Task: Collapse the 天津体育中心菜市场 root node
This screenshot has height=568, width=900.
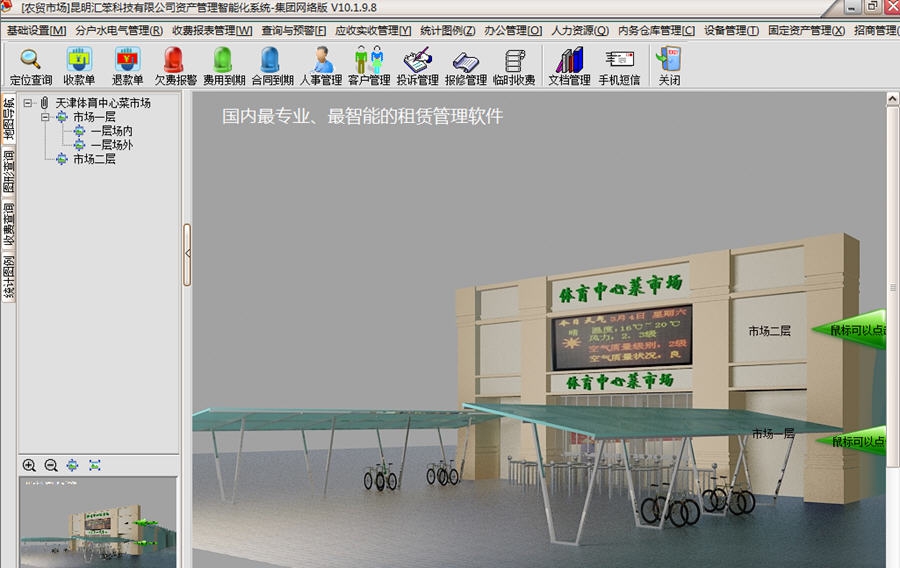Action: coord(28,103)
